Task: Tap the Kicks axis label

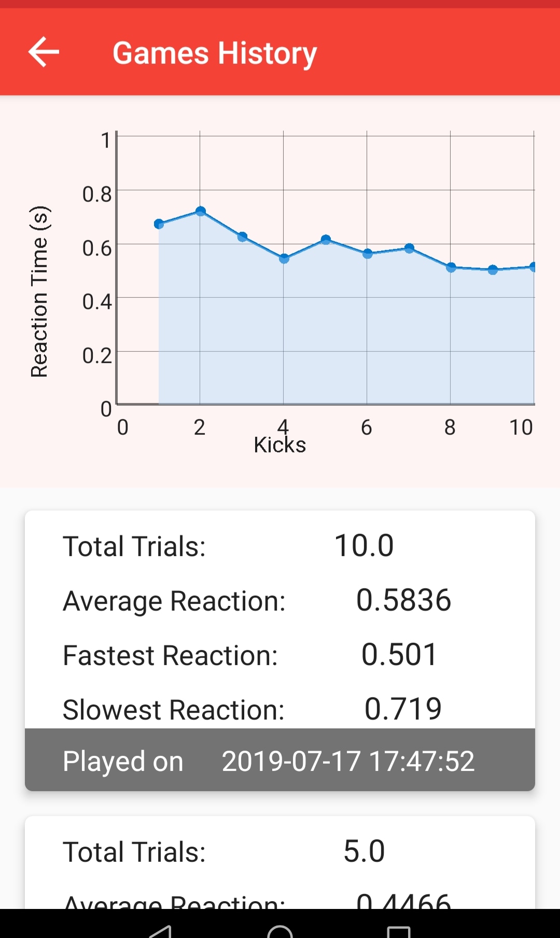Action: point(280,445)
